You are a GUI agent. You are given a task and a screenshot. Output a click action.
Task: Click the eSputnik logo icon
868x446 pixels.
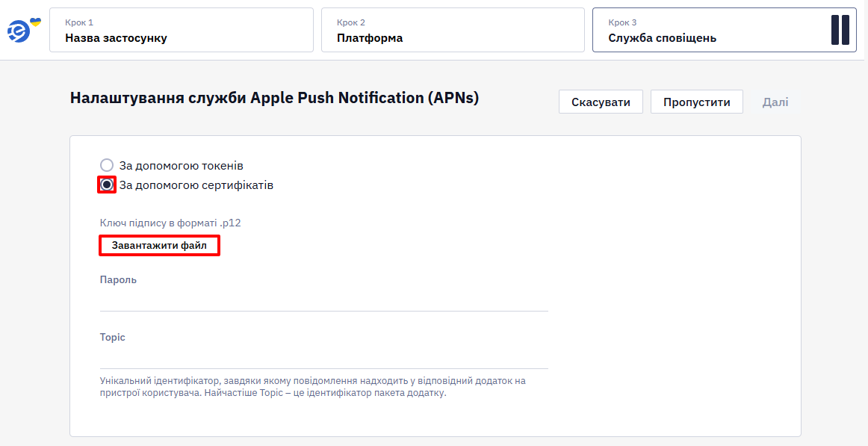19,32
